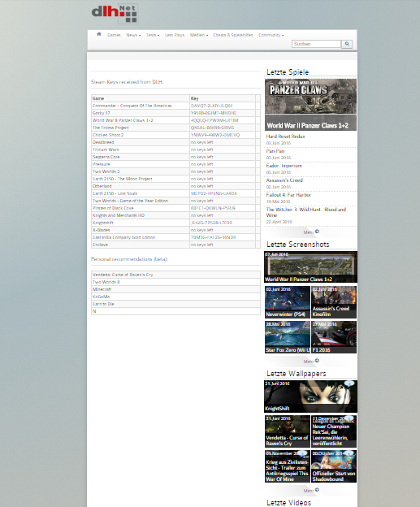Open Assassin's Creed Kinofilm screenshot thumbnail
The image size is (420, 507).
[x=334, y=302]
